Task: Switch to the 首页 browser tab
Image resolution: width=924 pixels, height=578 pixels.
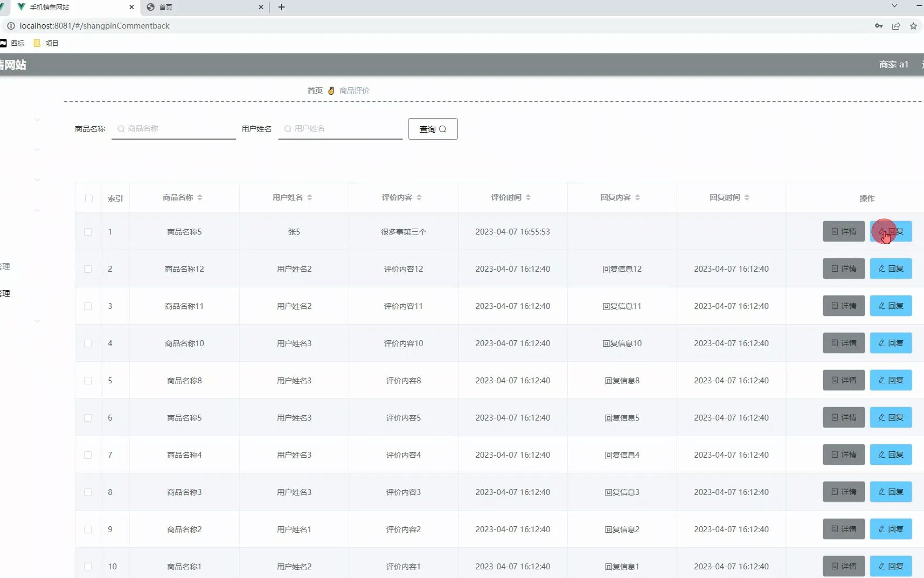Action: point(165,7)
